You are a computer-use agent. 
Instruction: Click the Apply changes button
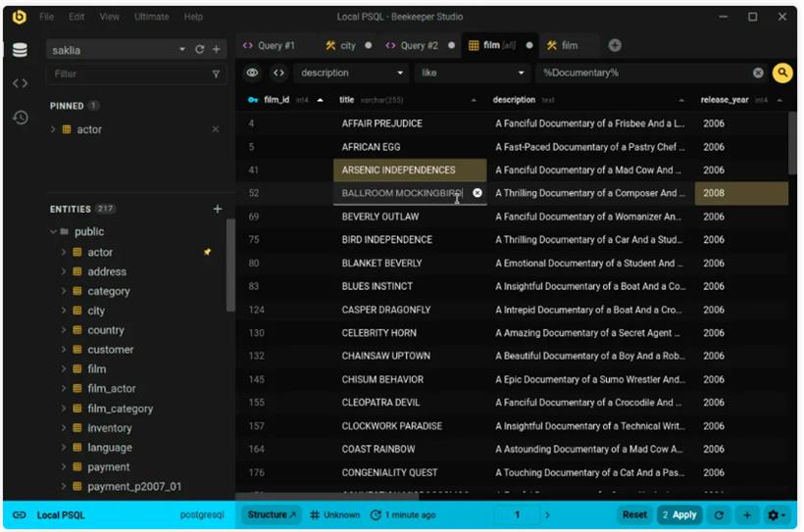point(678,514)
